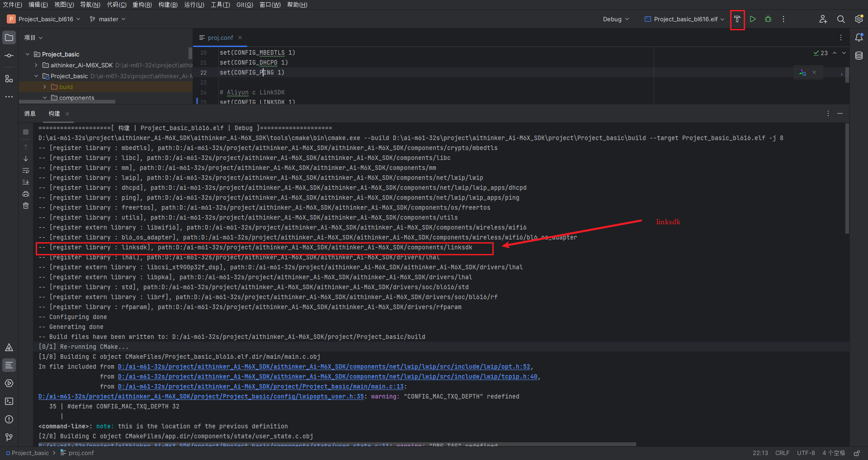Screen dimensions: 868x460
Task: Open Project tool window folder icon
Action: click(x=9, y=38)
